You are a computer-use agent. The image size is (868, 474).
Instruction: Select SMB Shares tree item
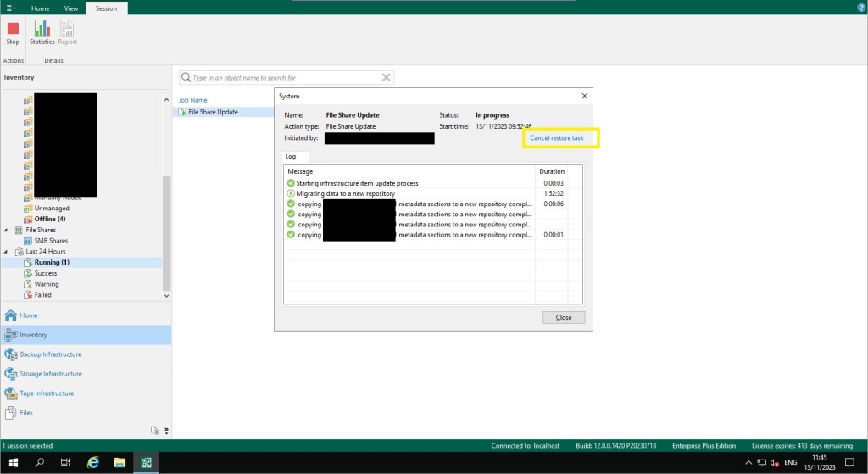(51, 241)
